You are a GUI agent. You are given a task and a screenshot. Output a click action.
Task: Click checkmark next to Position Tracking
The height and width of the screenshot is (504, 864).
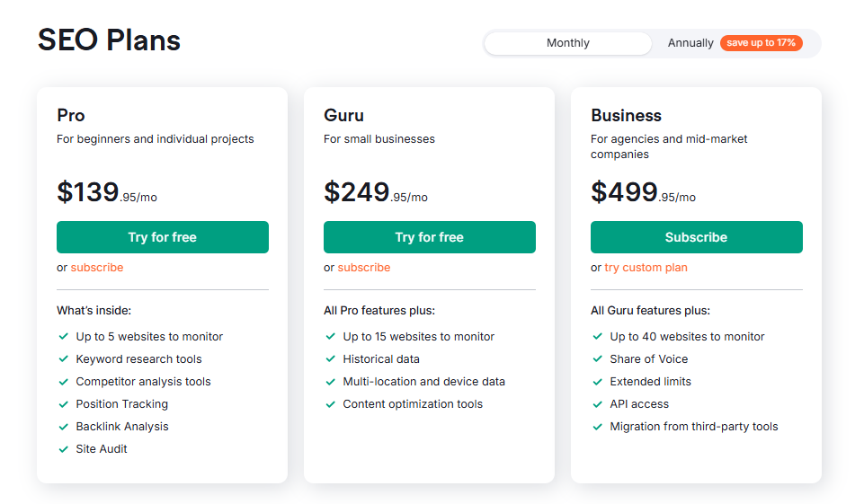click(64, 404)
